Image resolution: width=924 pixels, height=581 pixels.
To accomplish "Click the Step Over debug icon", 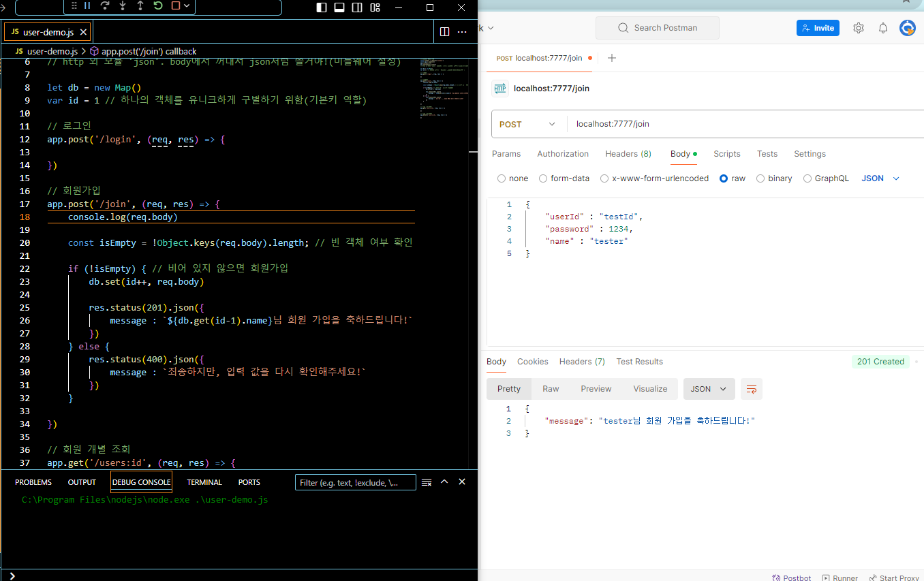I will [105, 5].
